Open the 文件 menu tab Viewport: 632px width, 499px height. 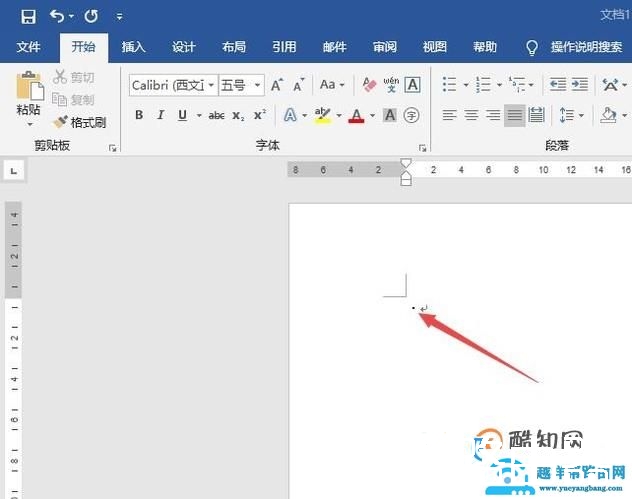28,47
